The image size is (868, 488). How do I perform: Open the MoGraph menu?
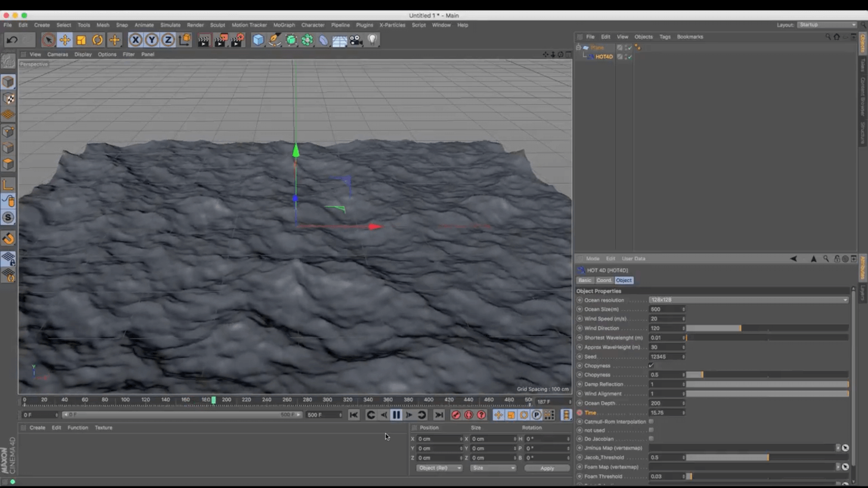coord(284,25)
